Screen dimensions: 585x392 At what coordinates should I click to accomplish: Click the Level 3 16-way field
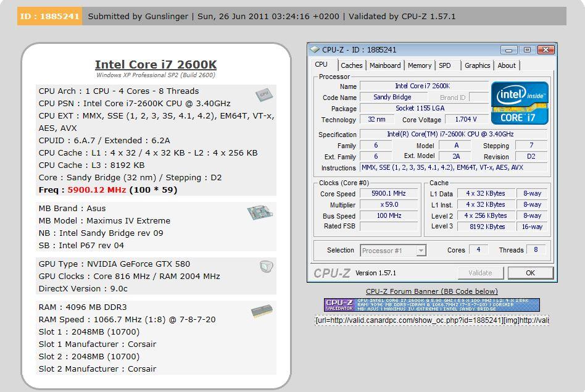pyautogui.click(x=532, y=227)
